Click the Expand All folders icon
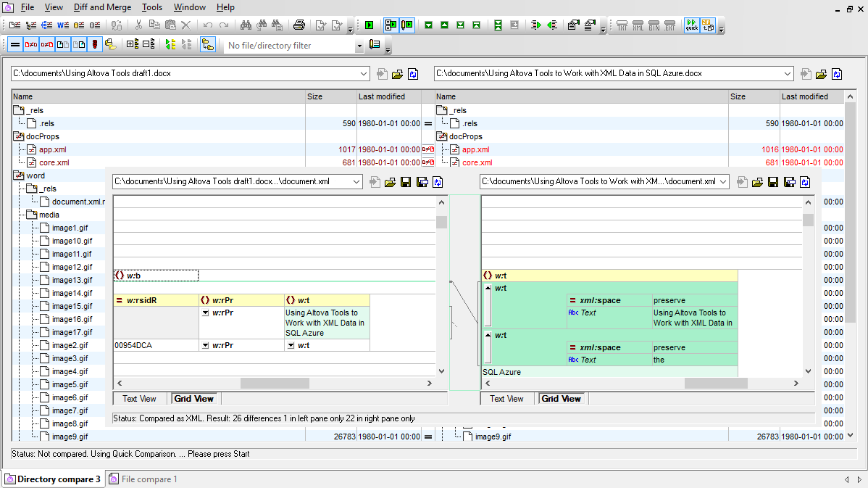This screenshot has height=488, width=868. click(133, 44)
